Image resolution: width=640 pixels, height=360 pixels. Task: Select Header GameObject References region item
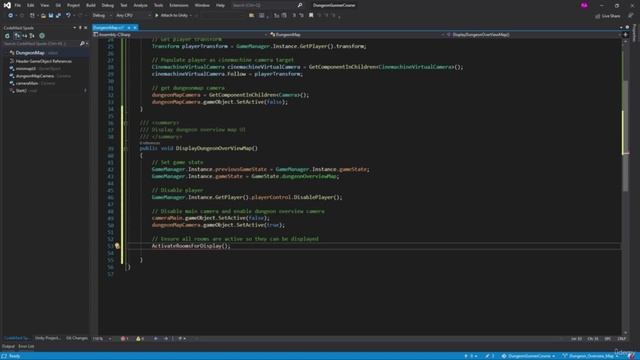(x=43, y=61)
